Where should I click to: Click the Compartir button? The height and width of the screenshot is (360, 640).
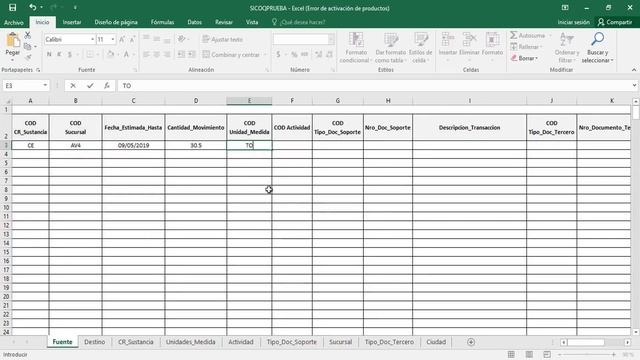615,22
